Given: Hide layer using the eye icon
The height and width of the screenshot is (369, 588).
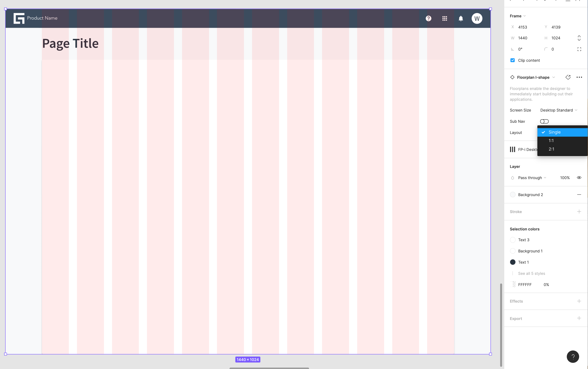Looking at the screenshot, I should (579, 178).
